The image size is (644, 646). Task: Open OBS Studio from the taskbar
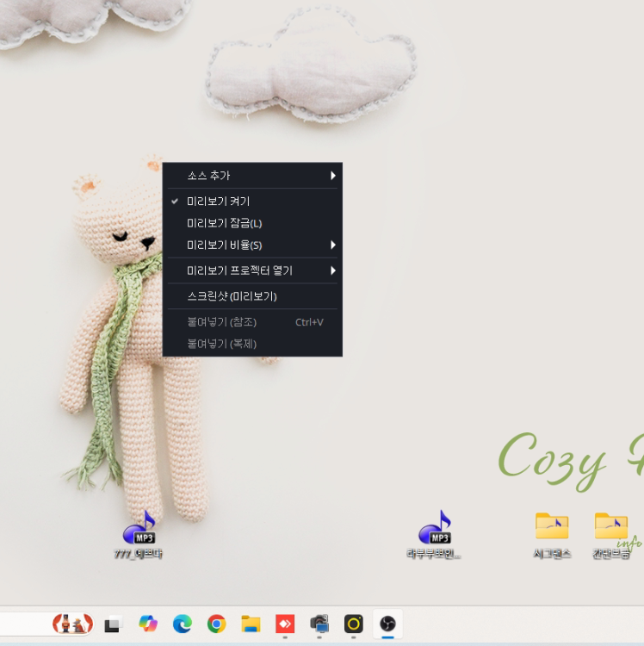(387, 624)
